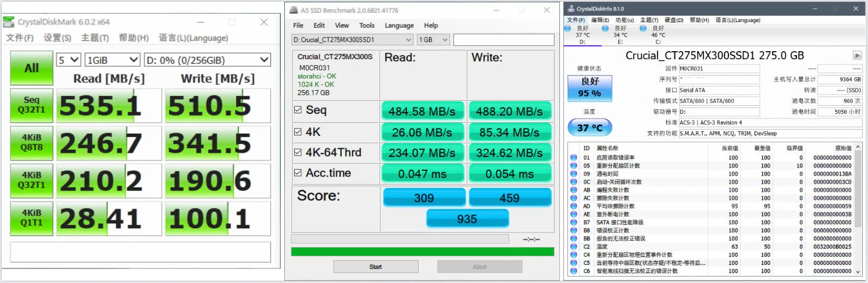
Task: Click the 良好 95% health status indicator
Action: pyautogui.click(x=590, y=88)
